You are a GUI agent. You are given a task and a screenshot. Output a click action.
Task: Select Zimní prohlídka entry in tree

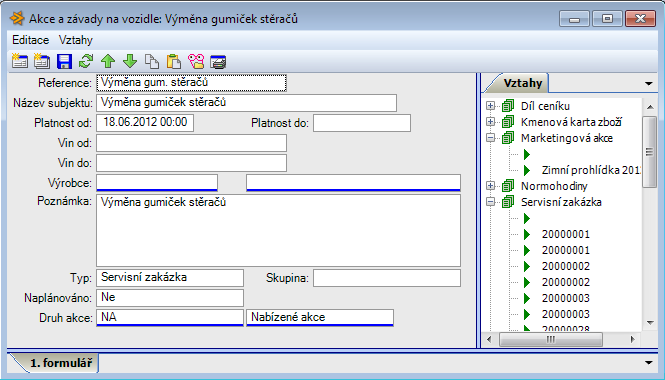[591, 170]
